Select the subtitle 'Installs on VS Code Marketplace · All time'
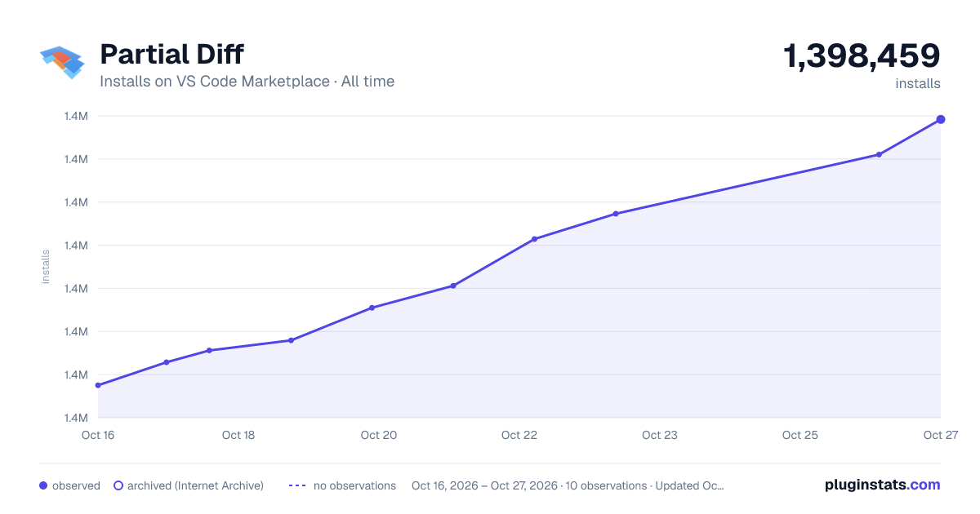The height and width of the screenshot is (514, 980). (247, 82)
